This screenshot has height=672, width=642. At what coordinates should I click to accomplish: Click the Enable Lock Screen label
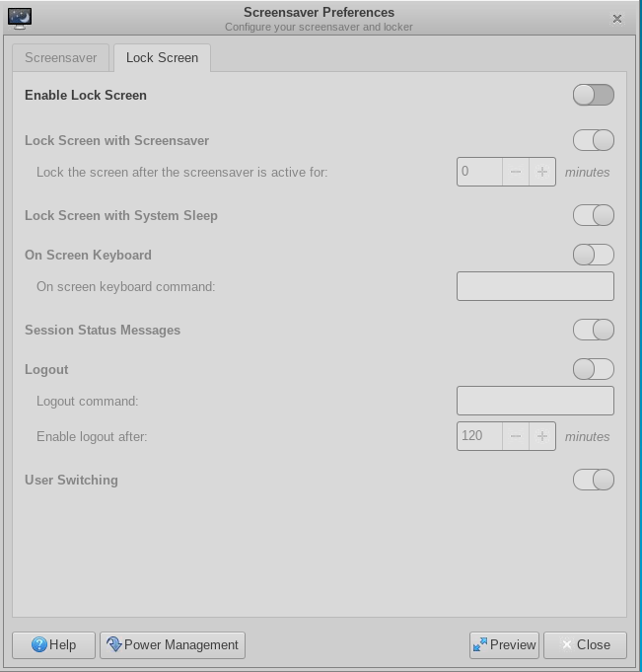pyautogui.click(x=86, y=95)
